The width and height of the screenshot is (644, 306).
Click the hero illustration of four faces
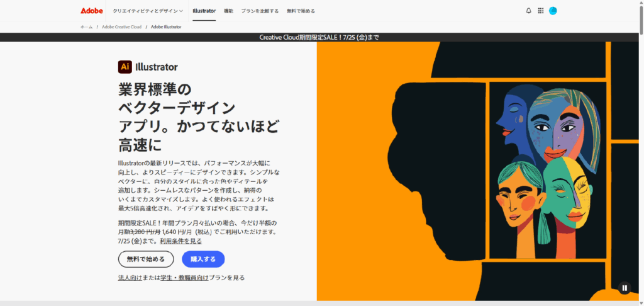(x=547, y=170)
